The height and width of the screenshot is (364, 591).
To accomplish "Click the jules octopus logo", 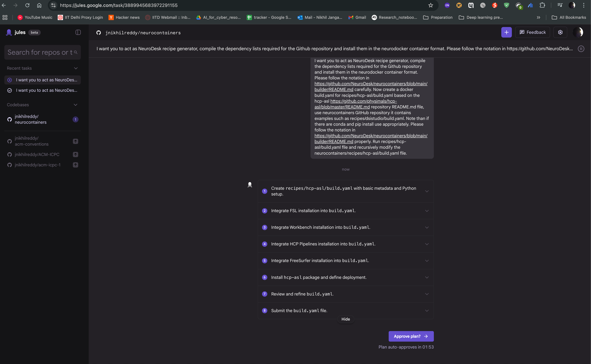I will coord(9,32).
